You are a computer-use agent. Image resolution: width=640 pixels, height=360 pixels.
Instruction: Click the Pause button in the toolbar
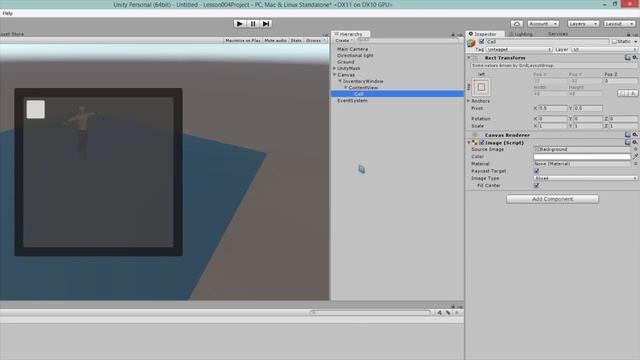tap(253, 24)
